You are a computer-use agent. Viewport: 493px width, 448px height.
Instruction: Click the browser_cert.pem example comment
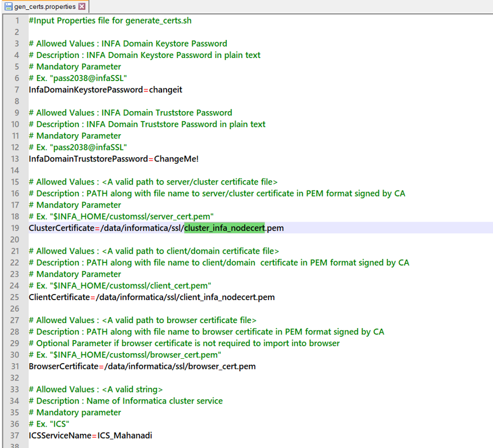(125, 355)
